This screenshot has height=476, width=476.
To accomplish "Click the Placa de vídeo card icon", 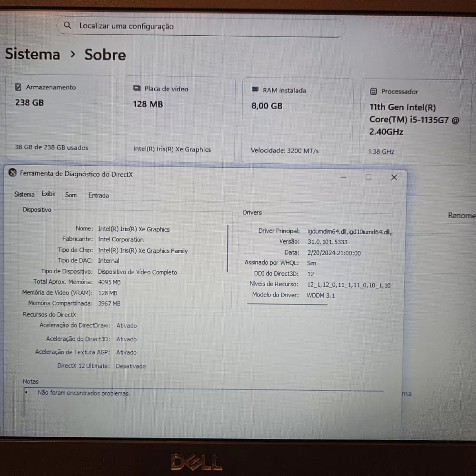I will coord(137,89).
